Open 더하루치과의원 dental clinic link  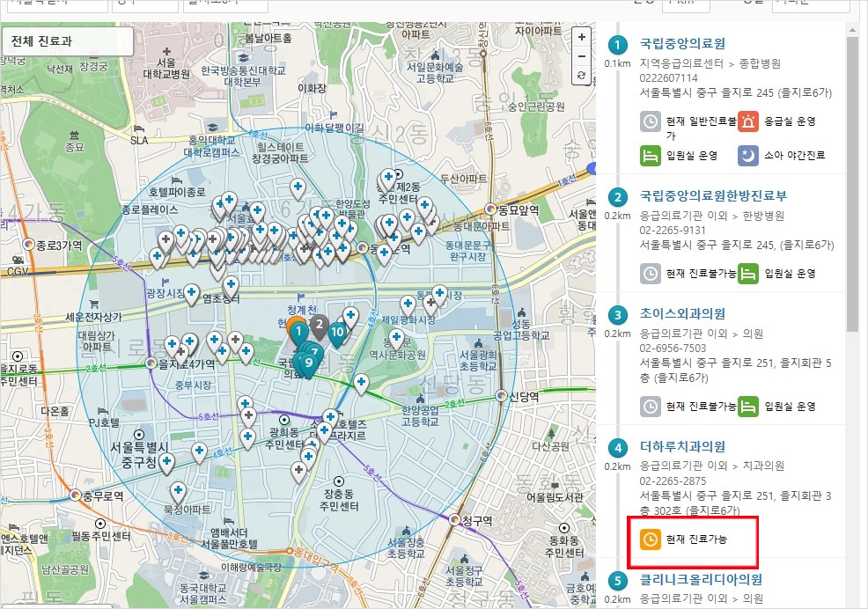(x=682, y=447)
